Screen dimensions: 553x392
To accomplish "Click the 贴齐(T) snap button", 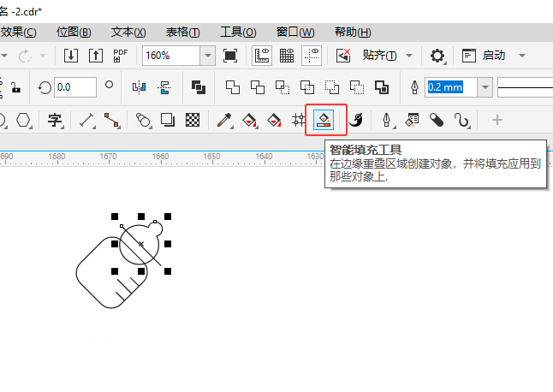I will pyautogui.click(x=379, y=56).
